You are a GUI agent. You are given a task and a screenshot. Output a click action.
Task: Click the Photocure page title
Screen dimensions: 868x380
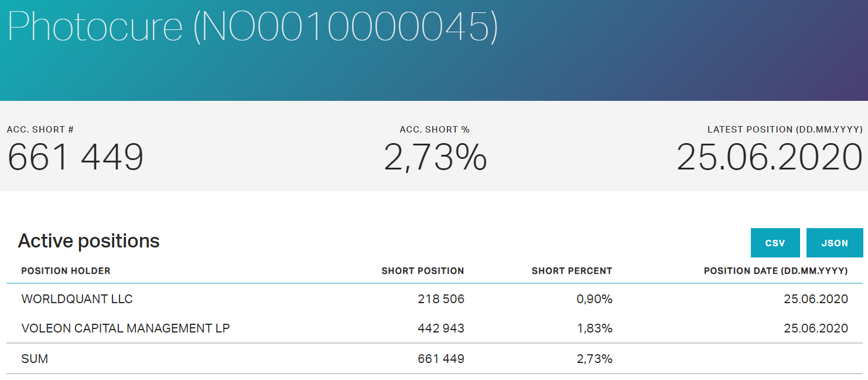tap(252, 26)
